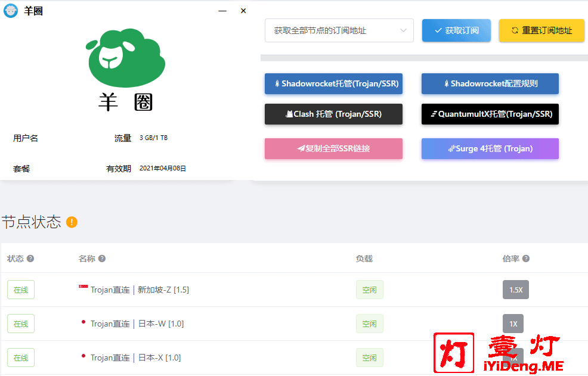Click the orange warning icon beside 节点状态
Viewport: 588px width, 376px height.
pos(72,222)
